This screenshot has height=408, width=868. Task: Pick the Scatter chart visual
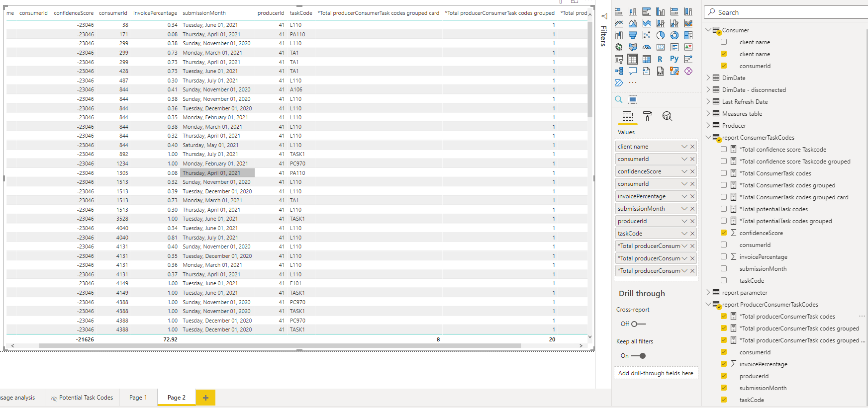647,35
